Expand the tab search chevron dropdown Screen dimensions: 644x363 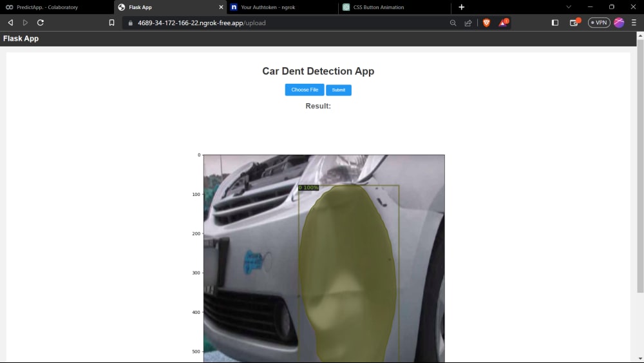(x=569, y=7)
